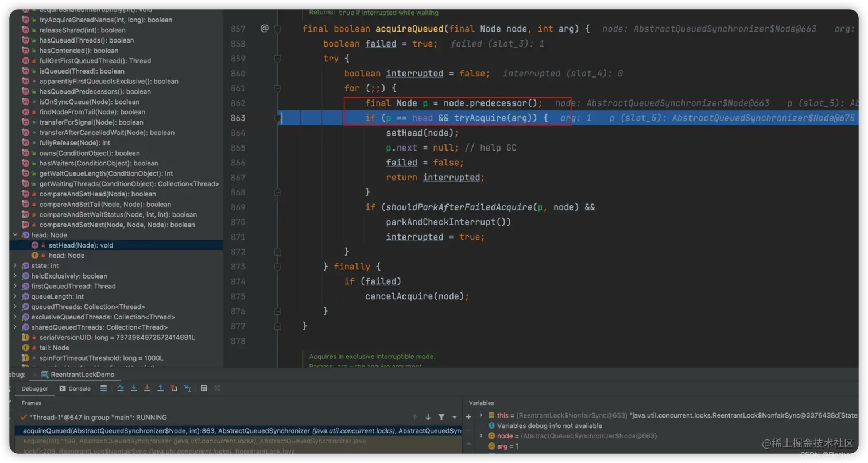The width and height of the screenshot is (868, 463).
Task: Switch to the Debugger tab
Action: (x=34, y=388)
